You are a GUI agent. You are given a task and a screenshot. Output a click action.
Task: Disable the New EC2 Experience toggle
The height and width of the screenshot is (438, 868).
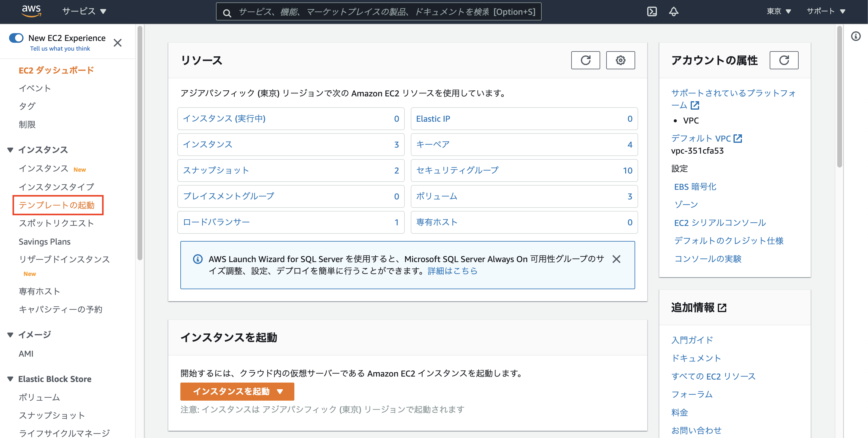16,38
